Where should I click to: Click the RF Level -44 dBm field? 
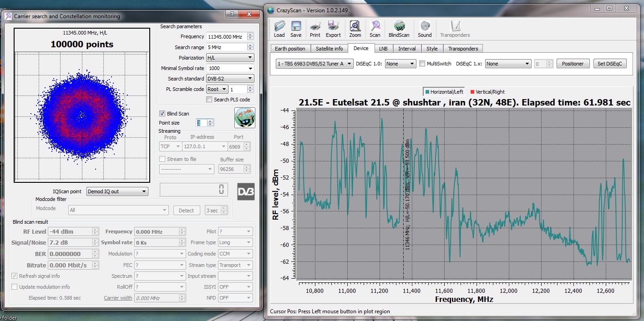point(73,232)
